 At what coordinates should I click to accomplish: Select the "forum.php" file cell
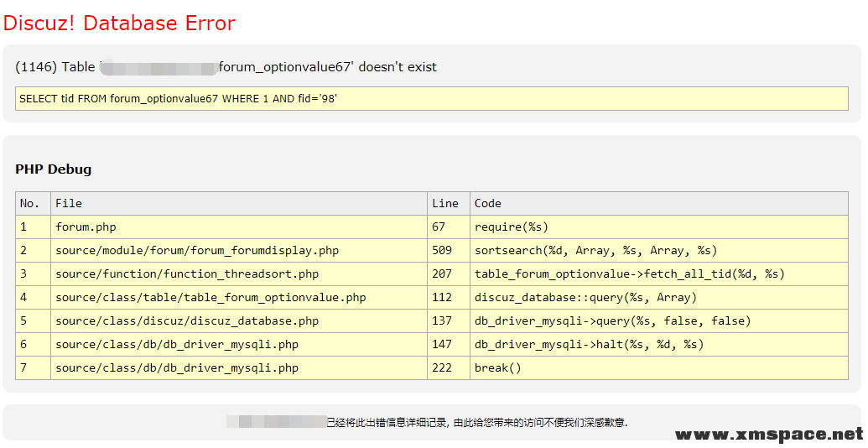point(239,227)
